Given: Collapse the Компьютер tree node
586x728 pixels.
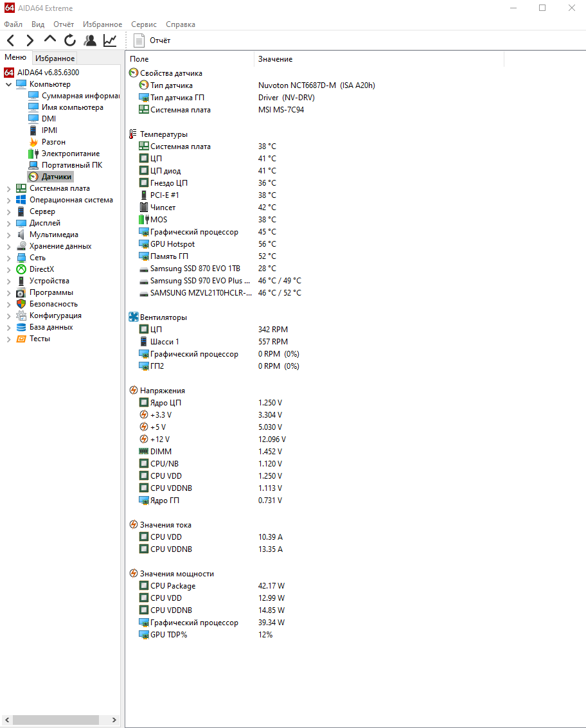Looking at the screenshot, I should [x=8, y=84].
